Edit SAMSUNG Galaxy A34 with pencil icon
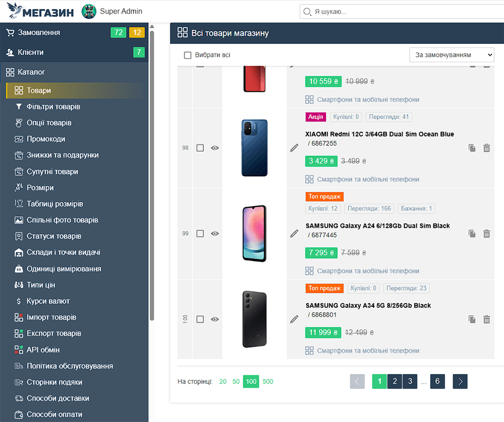 click(294, 319)
